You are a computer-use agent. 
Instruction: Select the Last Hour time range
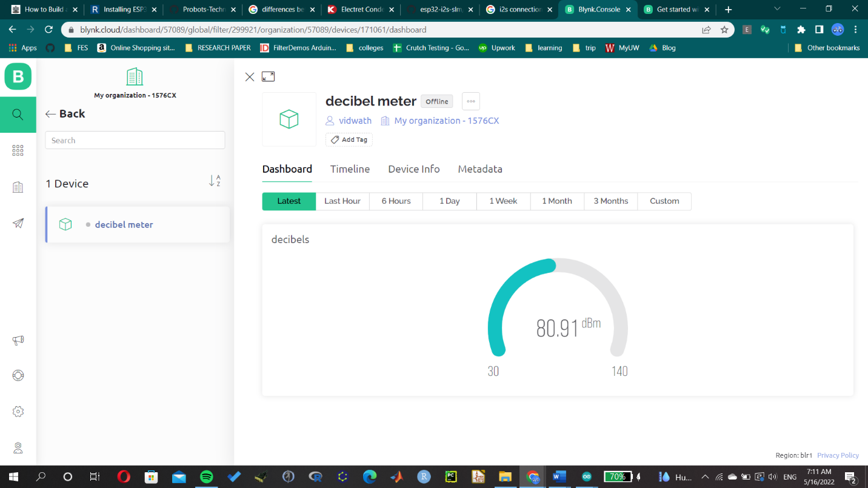click(x=342, y=201)
